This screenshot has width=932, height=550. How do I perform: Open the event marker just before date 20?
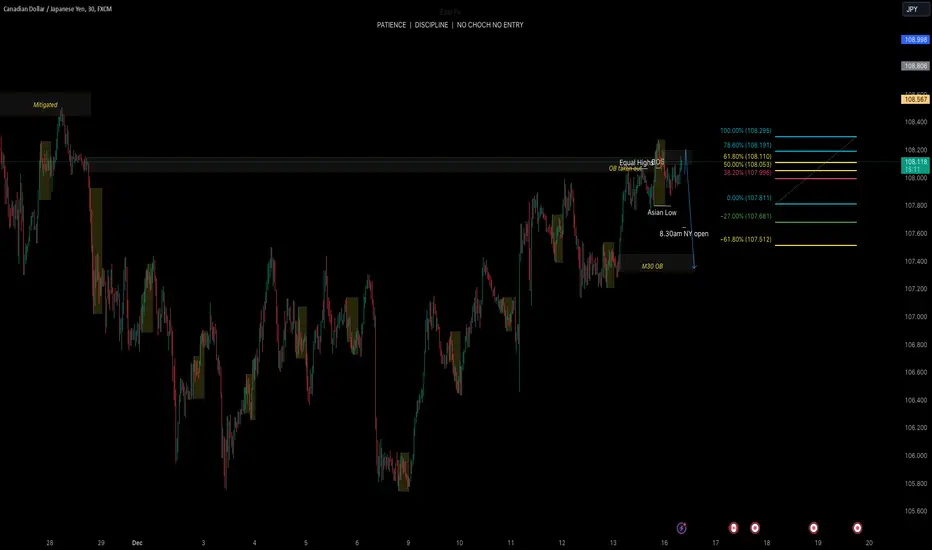click(x=857, y=528)
